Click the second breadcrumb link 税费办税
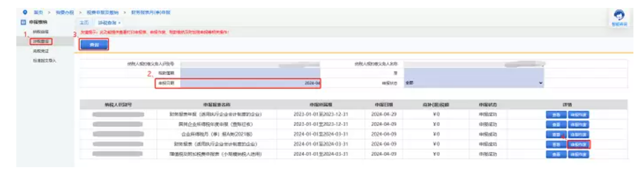644x172 pixels. pos(65,12)
